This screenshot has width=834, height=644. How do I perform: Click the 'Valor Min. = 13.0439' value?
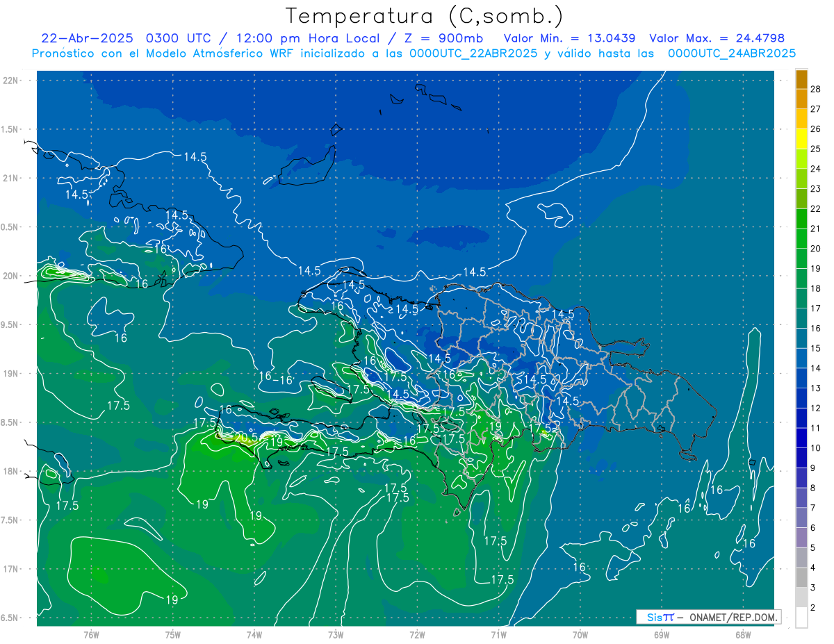(x=570, y=38)
